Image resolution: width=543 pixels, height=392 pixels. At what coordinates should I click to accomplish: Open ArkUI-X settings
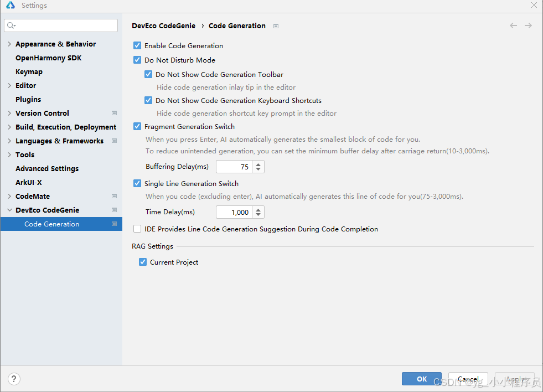click(x=29, y=183)
